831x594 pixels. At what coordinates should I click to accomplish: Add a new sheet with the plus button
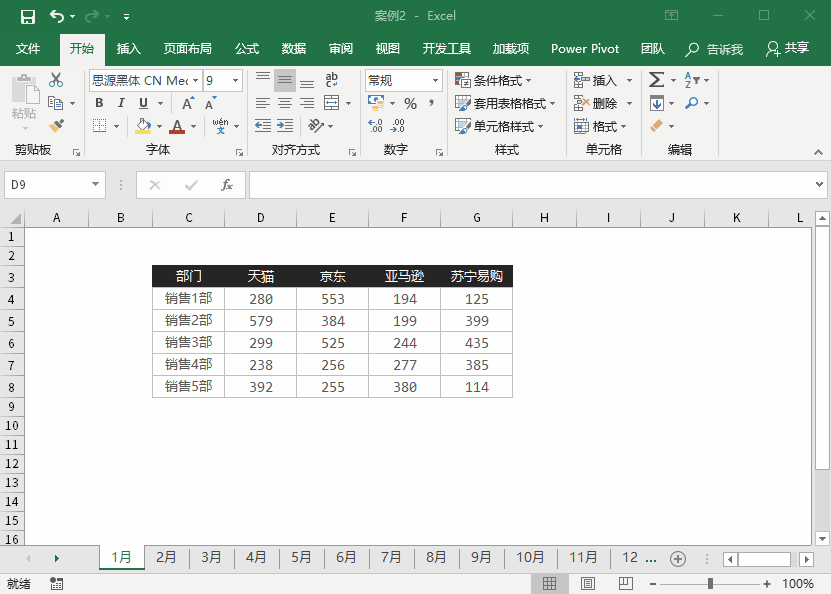[x=678, y=558]
